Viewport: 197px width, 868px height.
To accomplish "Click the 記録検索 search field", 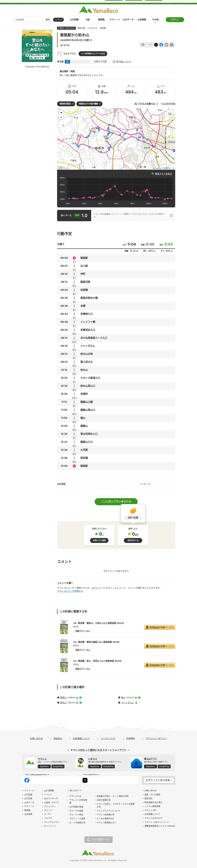I will (x=29, y=20).
